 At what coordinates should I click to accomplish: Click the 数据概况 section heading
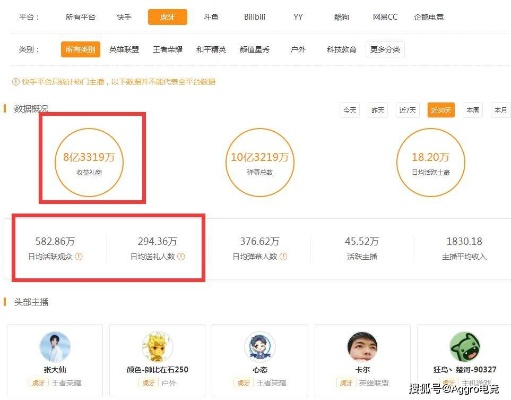point(30,109)
